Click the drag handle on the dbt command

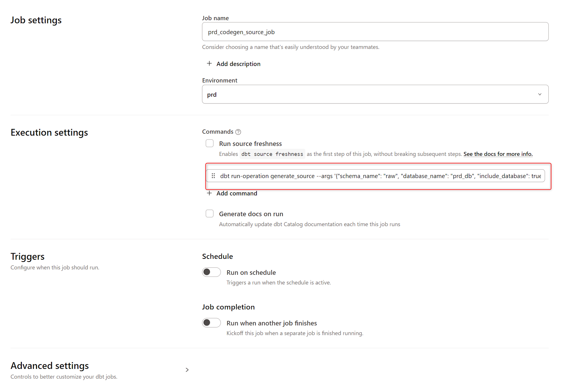213,176
